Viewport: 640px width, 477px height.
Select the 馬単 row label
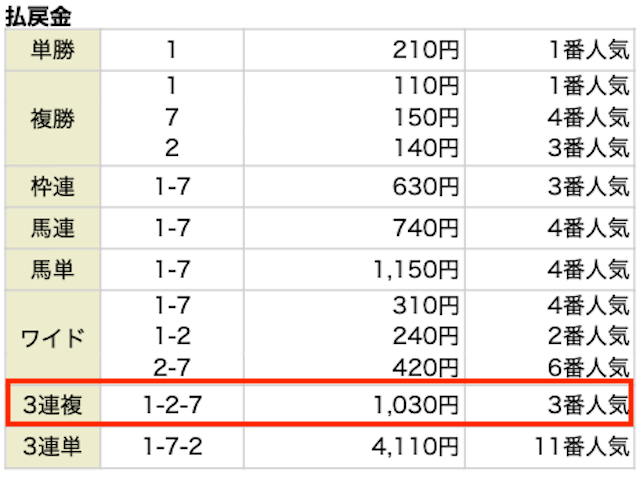click(x=53, y=269)
